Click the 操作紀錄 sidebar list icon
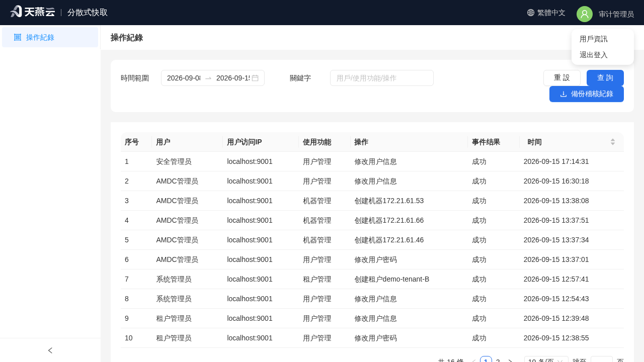Screen dimensions: 644x362 tap(18, 37)
